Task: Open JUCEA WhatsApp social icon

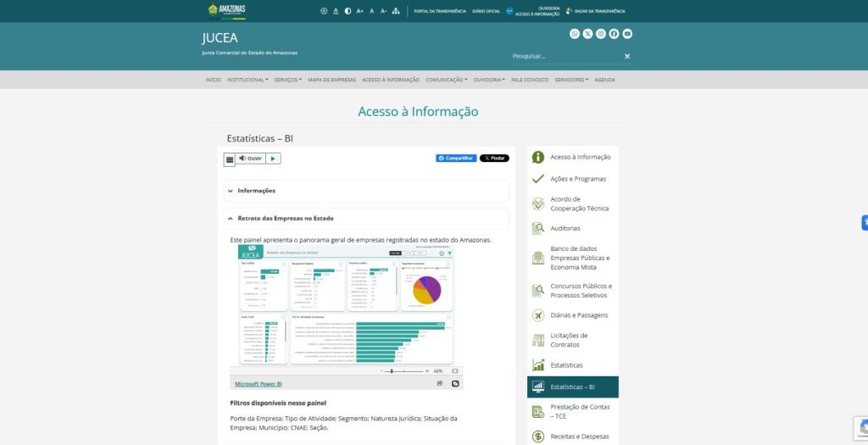Action: [575, 34]
